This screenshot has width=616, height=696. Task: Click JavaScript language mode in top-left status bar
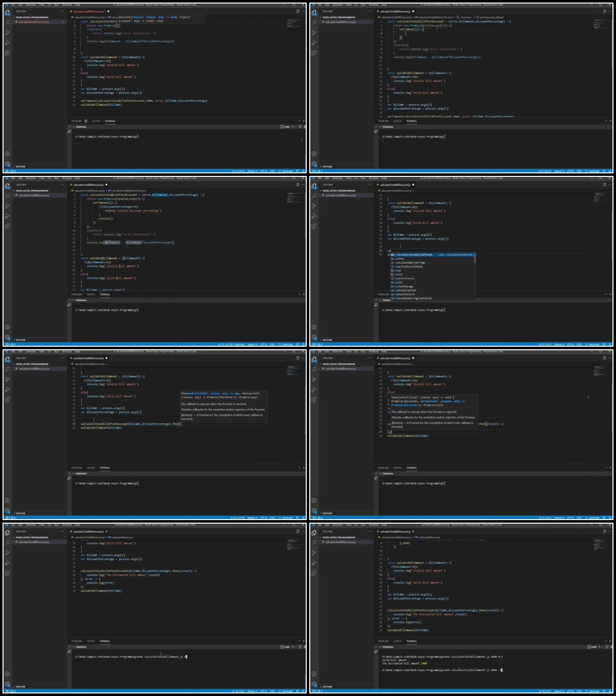pos(287,171)
